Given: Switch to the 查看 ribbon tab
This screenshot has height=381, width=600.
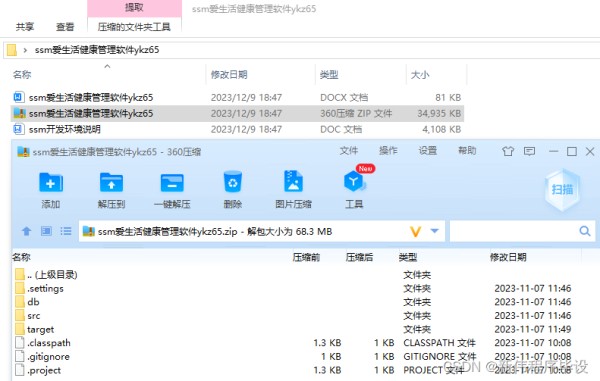Looking at the screenshot, I should [65, 27].
